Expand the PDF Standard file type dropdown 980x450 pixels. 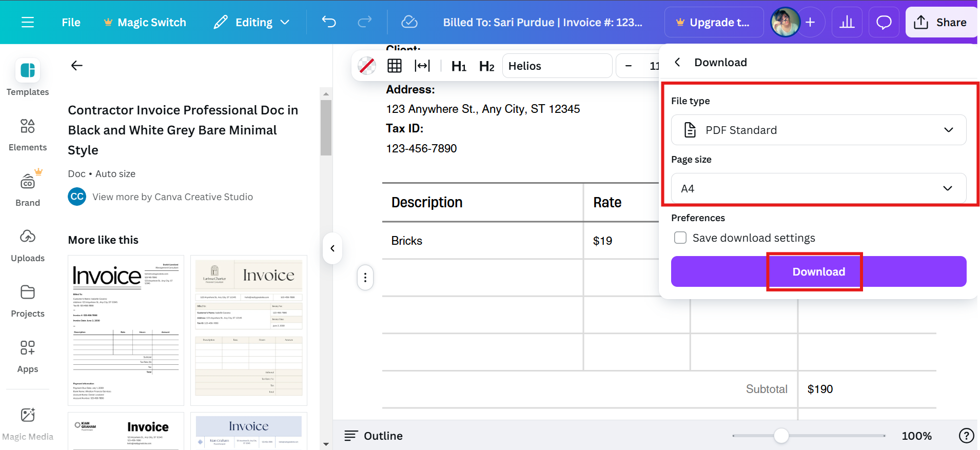[x=818, y=130]
